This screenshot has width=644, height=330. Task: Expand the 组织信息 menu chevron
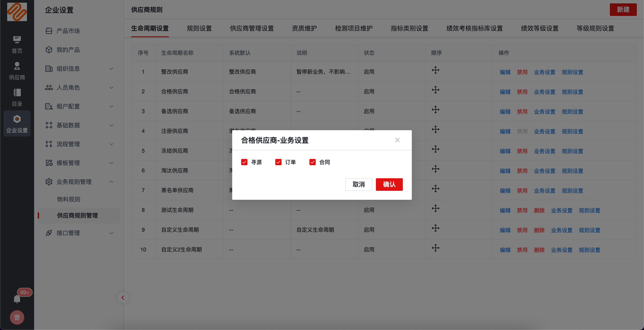[x=112, y=68]
